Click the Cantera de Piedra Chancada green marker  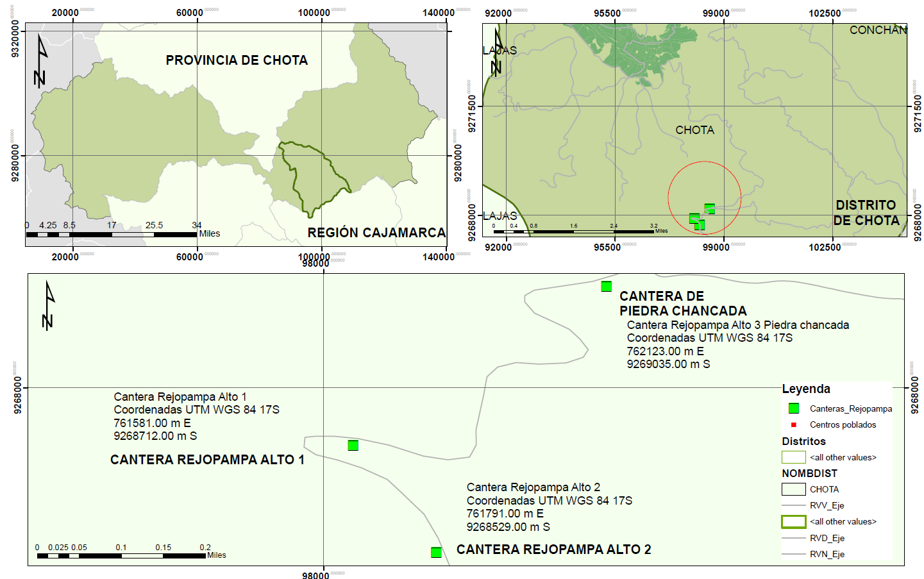point(606,286)
